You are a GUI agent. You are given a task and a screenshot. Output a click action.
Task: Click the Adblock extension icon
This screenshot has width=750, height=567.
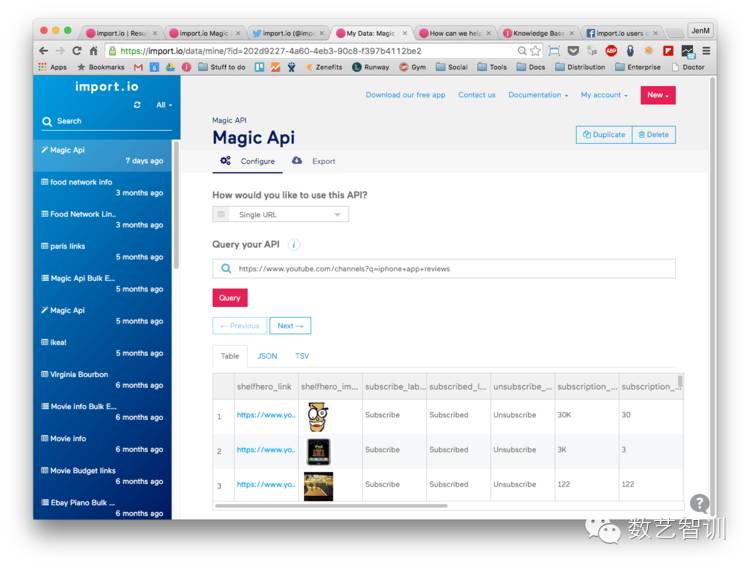[x=611, y=51]
